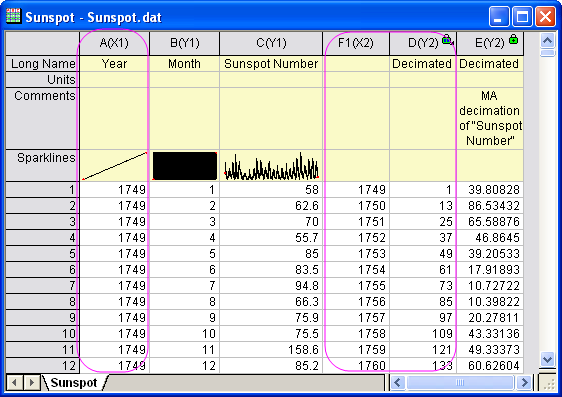Click the previous sheet tab arrow
This screenshot has width=562, height=397.
pos(14,383)
